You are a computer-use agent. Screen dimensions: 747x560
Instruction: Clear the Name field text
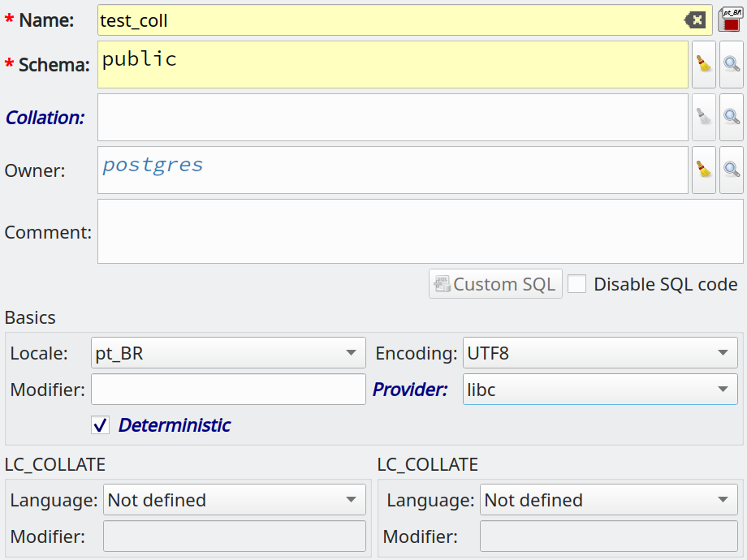click(x=695, y=20)
